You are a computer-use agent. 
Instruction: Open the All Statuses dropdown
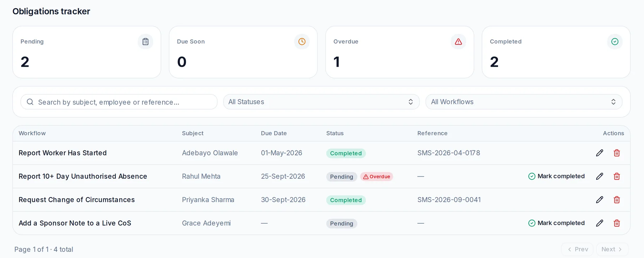point(321,102)
